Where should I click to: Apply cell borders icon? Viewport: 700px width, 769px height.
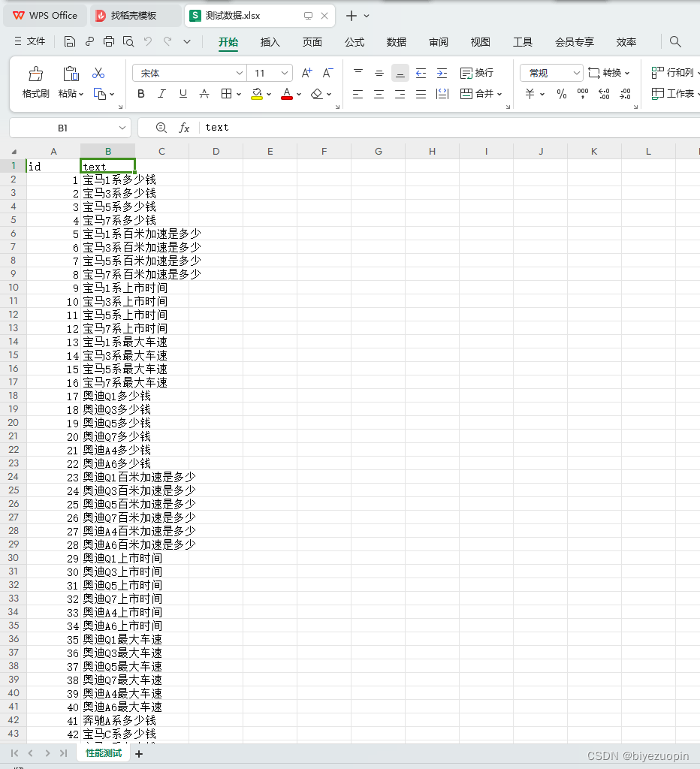coord(226,94)
